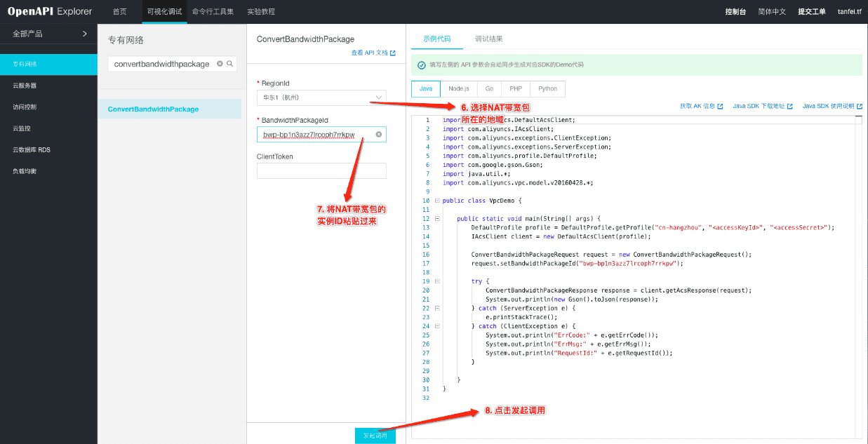Viewport: 868px width, 444px height.
Task: Select the PHP code tab
Action: coord(516,89)
